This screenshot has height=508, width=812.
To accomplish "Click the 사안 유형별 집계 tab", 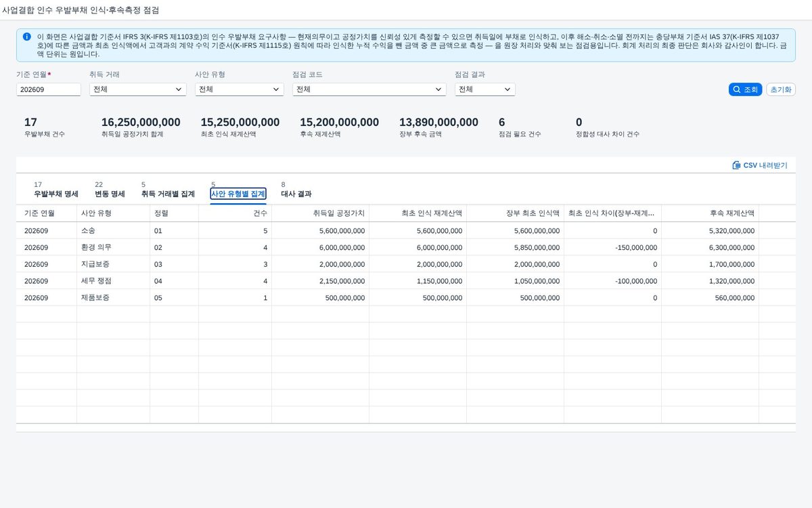I will coord(238,194).
